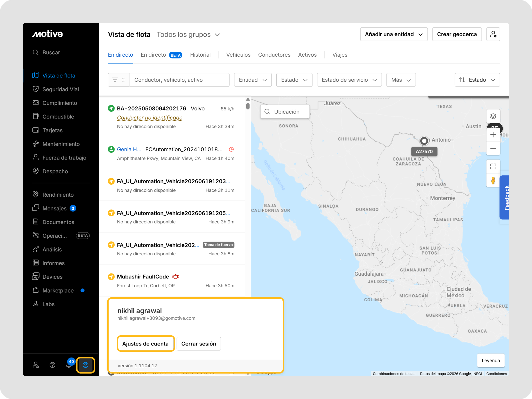Image resolution: width=532 pixels, height=399 pixels.
Task: Open Seguridad Vial from sidebar
Action: click(x=56, y=89)
